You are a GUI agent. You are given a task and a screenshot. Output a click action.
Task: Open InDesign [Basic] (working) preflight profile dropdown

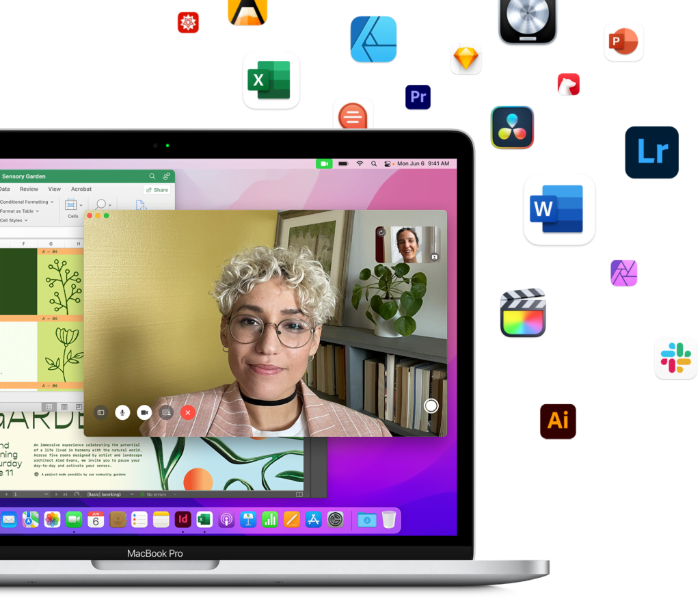pos(110,494)
